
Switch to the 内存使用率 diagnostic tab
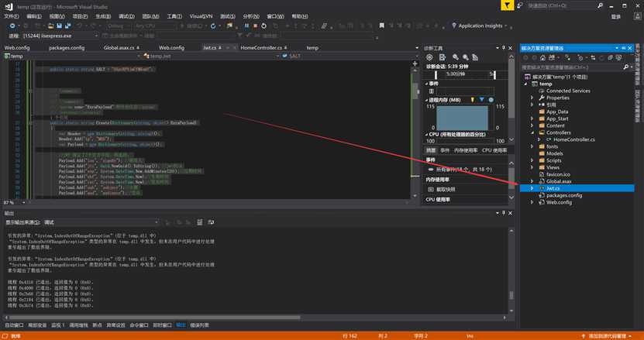pos(466,150)
